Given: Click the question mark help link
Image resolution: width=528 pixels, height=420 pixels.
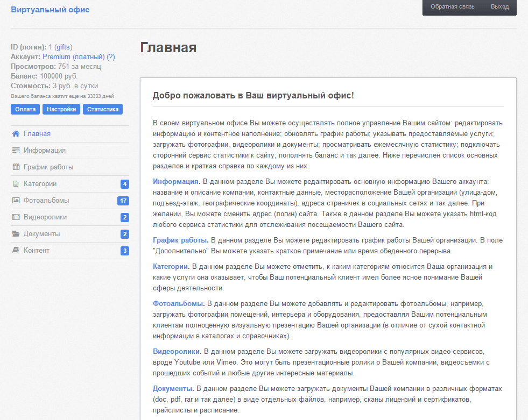Looking at the screenshot, I should tap(111, 57).
